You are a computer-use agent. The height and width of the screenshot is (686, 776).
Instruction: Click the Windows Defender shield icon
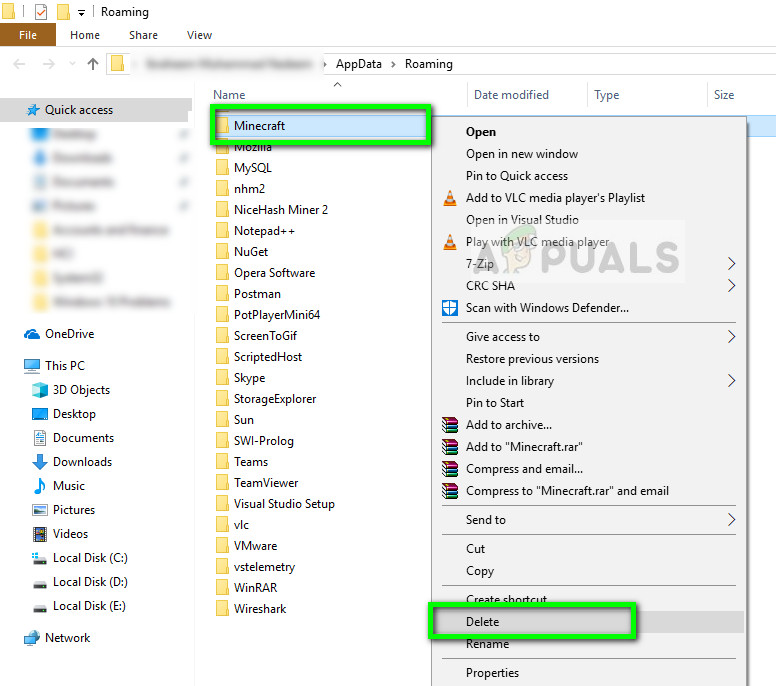(450, 308)
